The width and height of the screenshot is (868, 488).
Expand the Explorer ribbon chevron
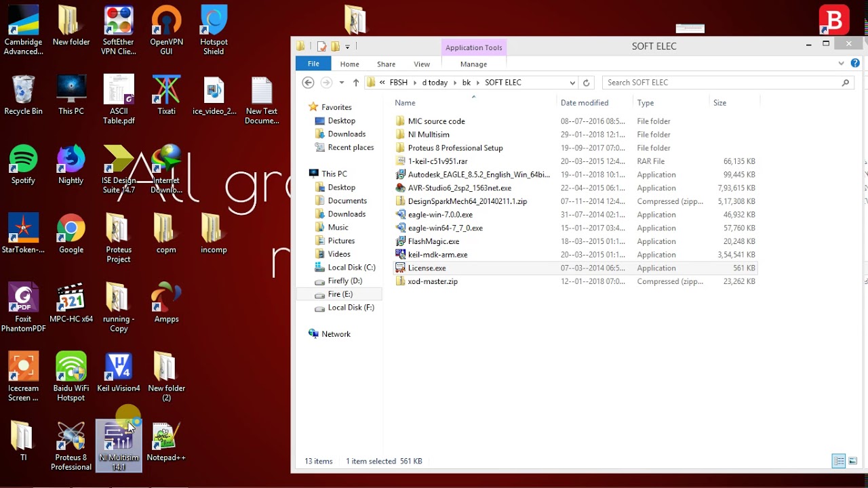(x=842, y=64)
